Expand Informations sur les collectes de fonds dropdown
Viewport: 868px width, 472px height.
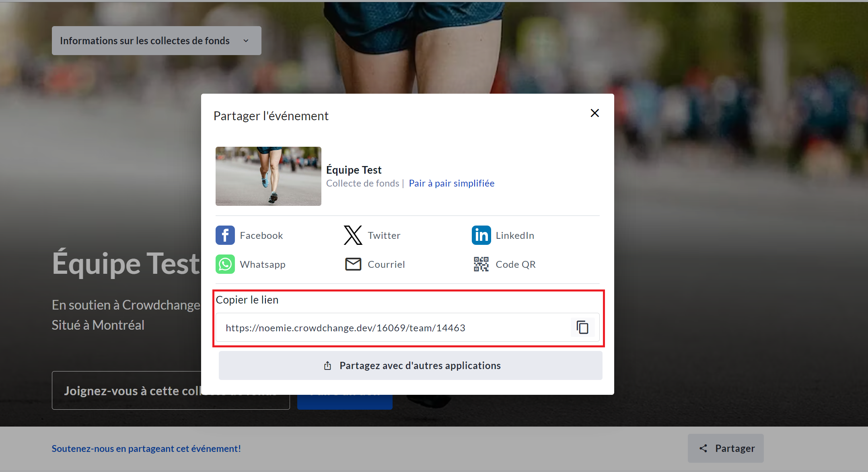(145, 41)
